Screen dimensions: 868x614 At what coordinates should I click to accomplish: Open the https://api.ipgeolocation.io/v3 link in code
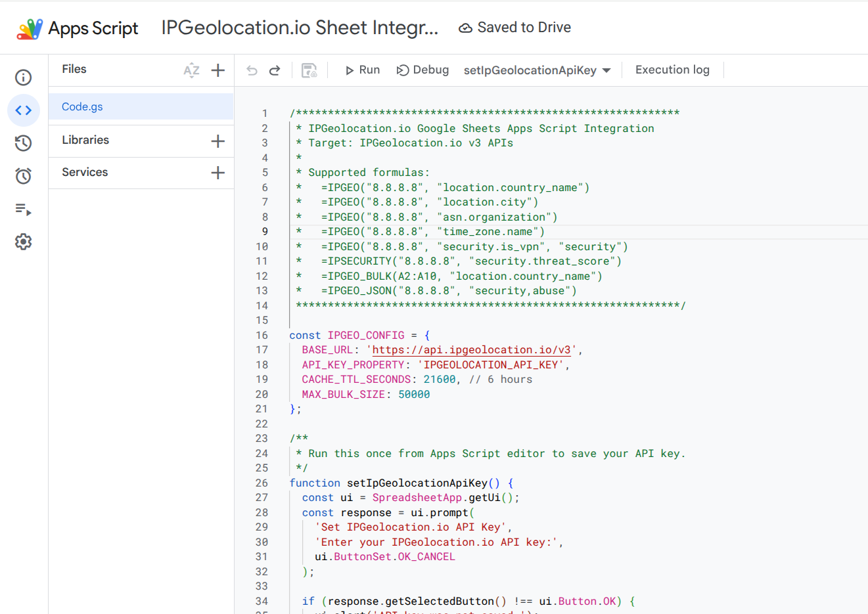(471, 350)
